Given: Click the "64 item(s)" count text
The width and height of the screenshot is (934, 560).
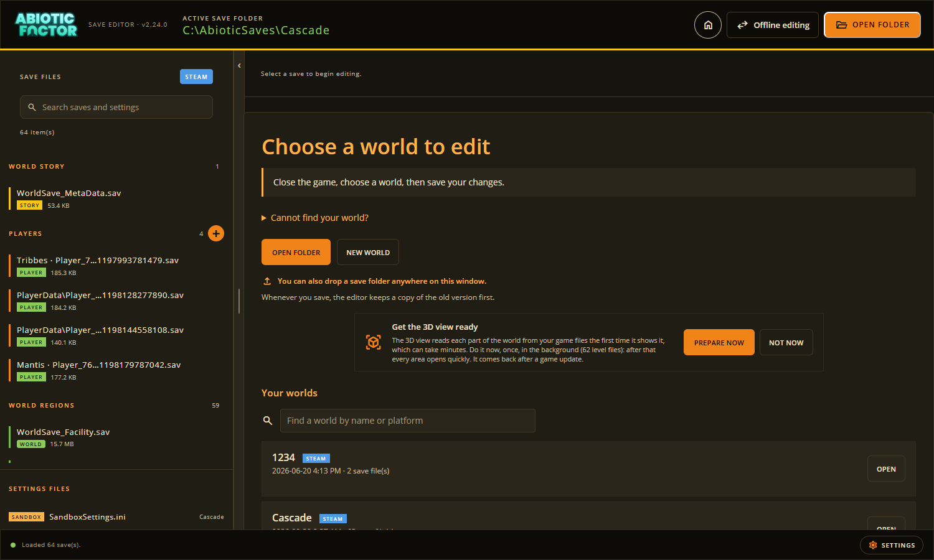Looking at the screenshot, I should 37,132.
